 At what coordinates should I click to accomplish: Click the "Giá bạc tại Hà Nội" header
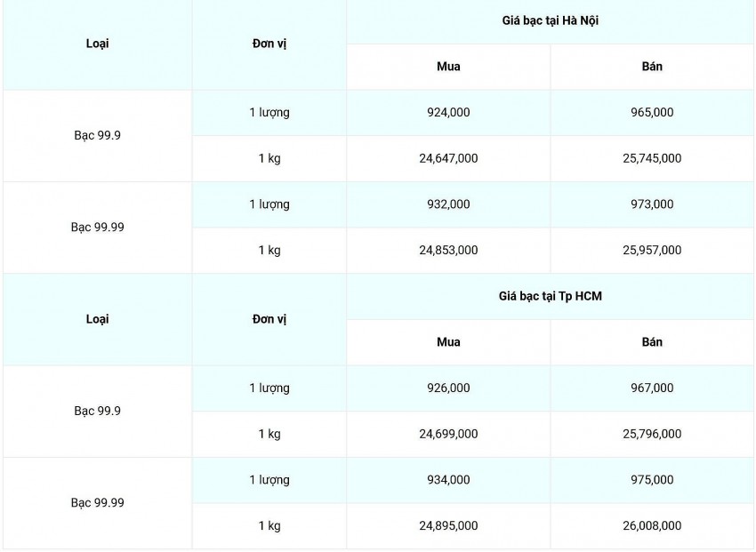(550, 20)
